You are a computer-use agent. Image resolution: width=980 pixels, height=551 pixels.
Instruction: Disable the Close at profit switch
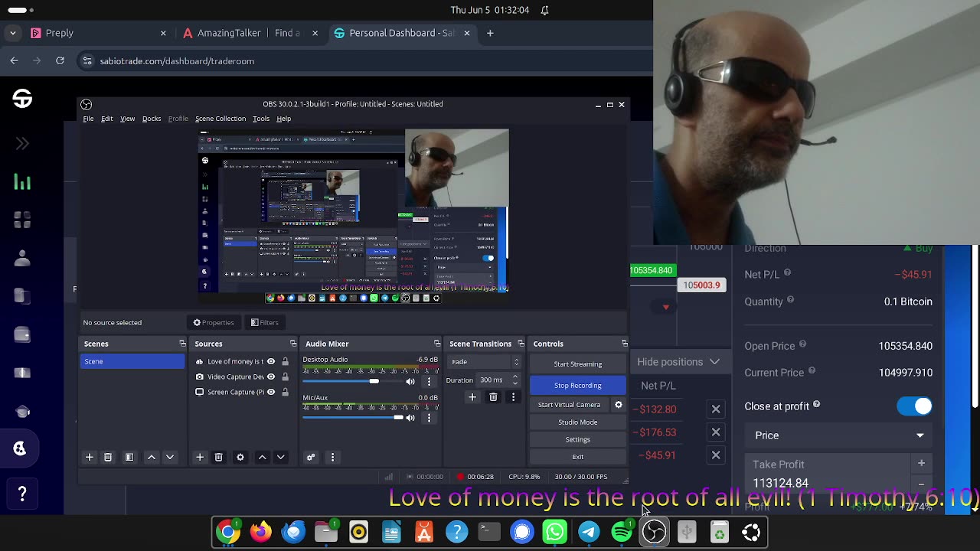(915, 406)
